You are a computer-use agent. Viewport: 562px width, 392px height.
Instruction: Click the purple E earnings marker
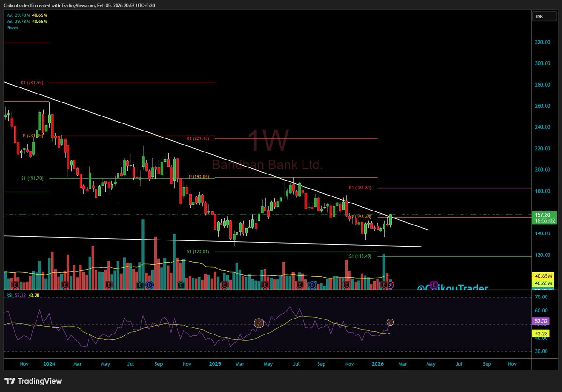[x=434, y=284]
